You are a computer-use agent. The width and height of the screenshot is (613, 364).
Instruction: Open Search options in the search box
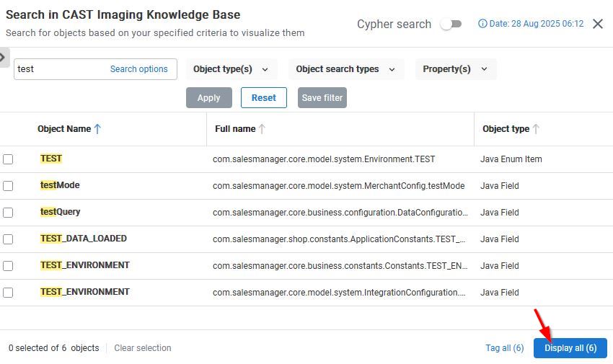coord(138,69)
